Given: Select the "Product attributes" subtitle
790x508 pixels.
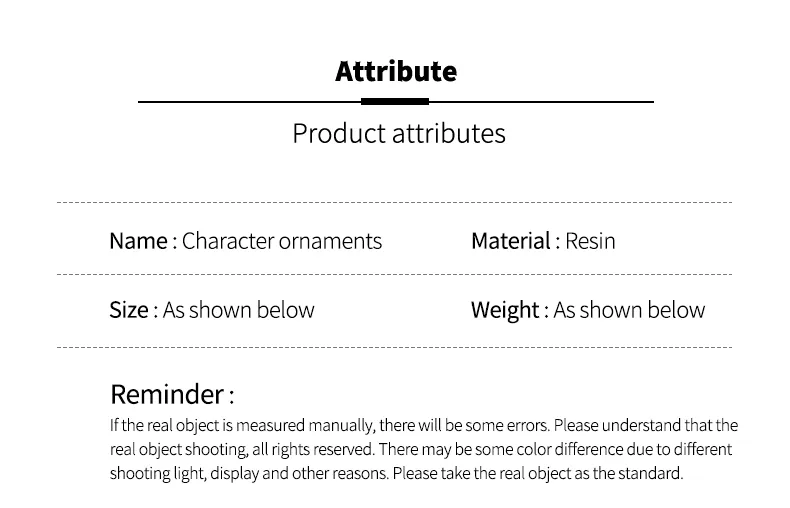Looking at the screenshot, I should coord(398,133).
